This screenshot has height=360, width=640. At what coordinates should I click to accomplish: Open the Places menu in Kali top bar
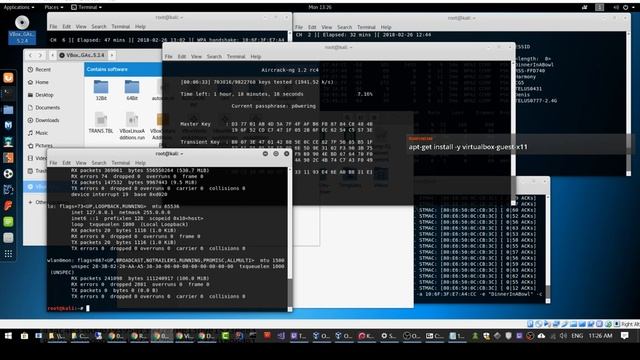(53, 7)
